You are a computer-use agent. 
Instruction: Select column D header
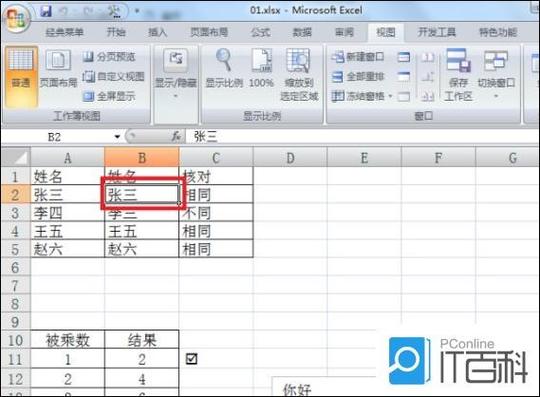point(290,158)
